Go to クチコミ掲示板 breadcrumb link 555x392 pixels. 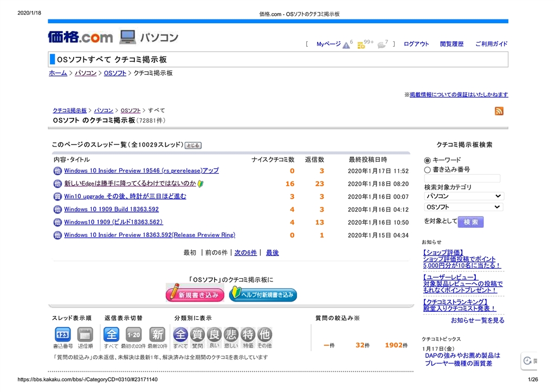[x=70, y=110]
